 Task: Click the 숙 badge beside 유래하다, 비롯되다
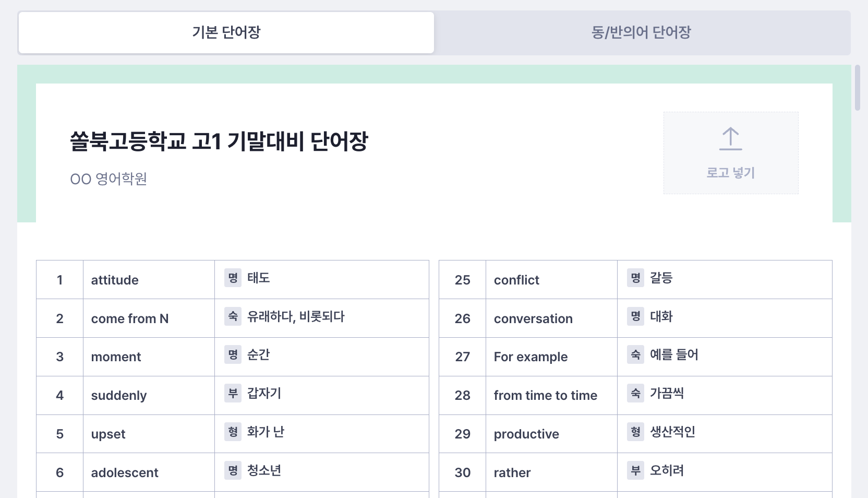pos(233,316)
